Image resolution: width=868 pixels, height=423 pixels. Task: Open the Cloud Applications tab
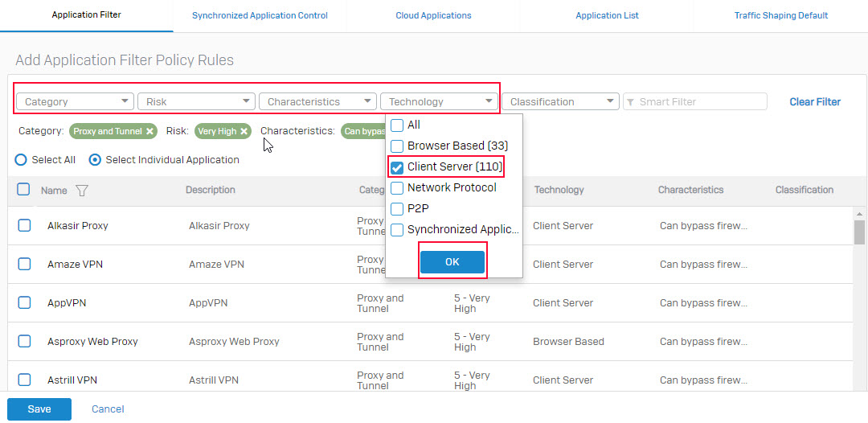pos(433,15)
